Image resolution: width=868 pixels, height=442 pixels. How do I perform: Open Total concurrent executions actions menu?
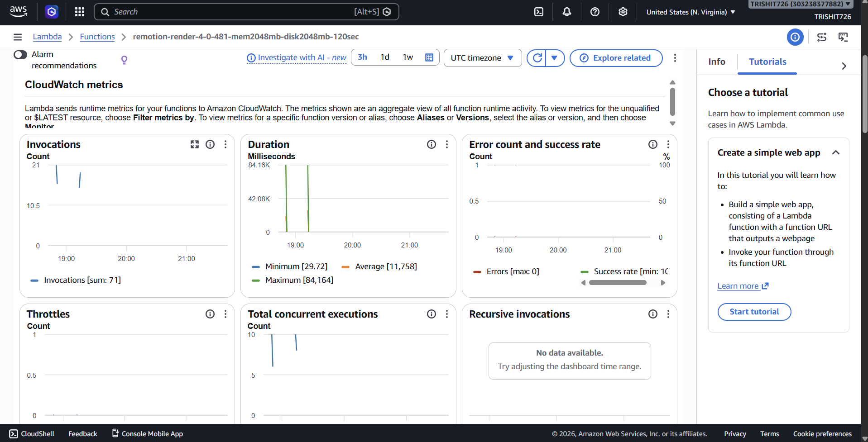pos(447,314)
